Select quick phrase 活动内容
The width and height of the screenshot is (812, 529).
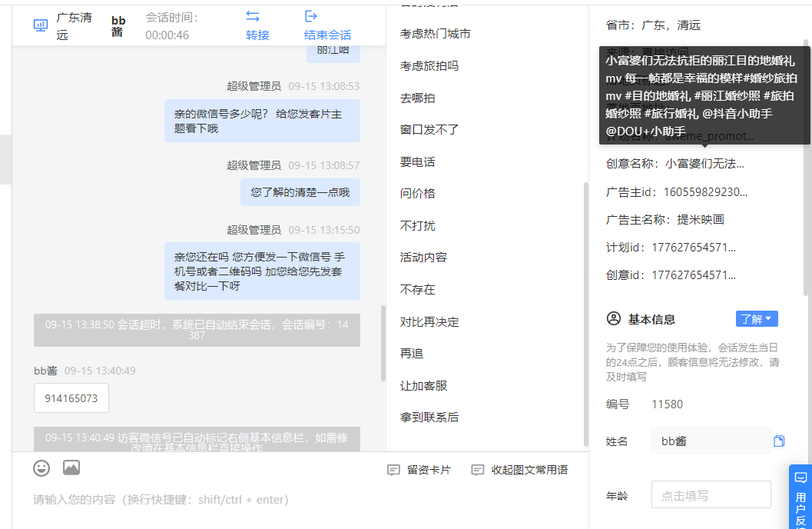coord(423,257)
